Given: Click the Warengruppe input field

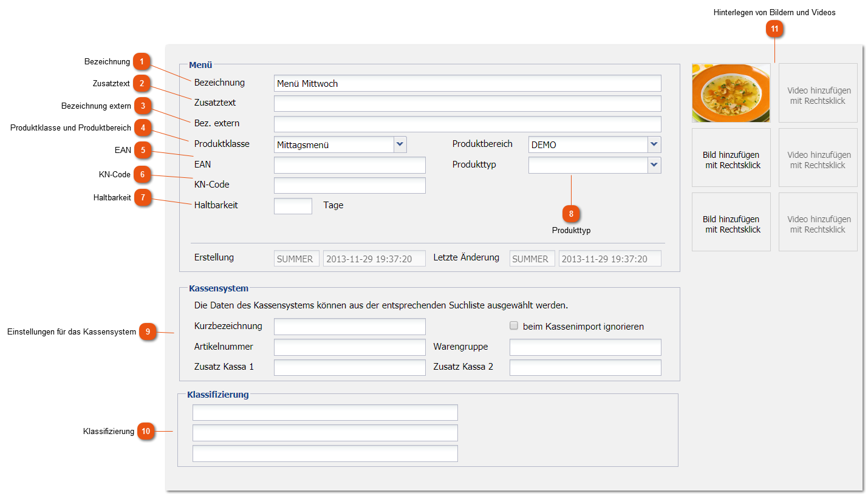Looking at the screenshot, I should tap(585, 347).
